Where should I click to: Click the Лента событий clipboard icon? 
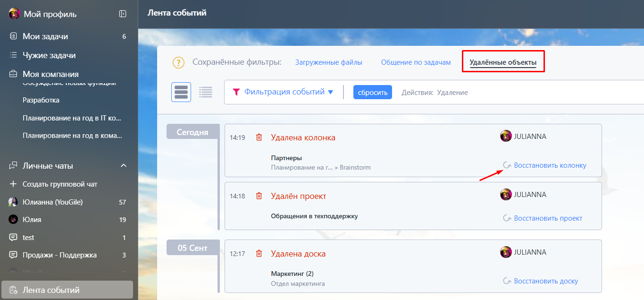[13, 290]
